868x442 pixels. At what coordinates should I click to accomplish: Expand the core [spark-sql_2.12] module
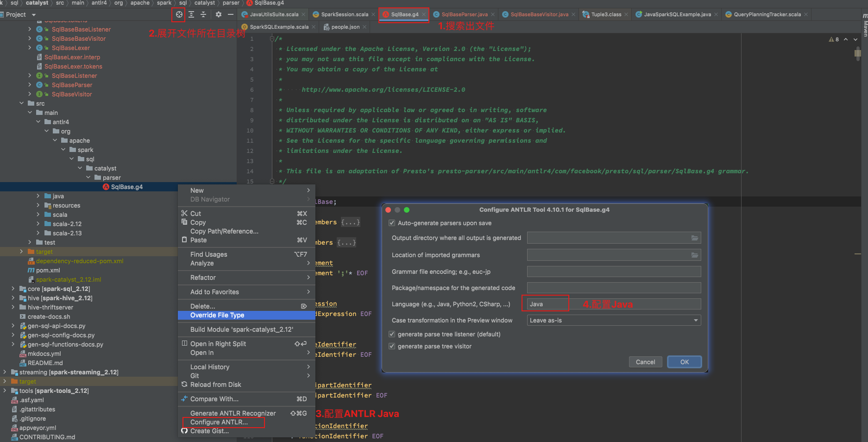pyautogui.click(x=13, y=289)
